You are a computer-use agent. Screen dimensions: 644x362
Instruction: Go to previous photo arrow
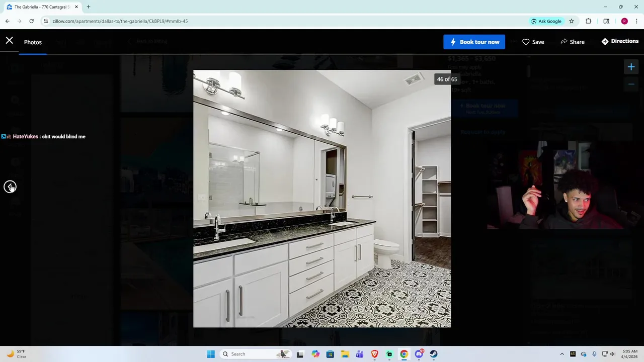pos(10,187)
